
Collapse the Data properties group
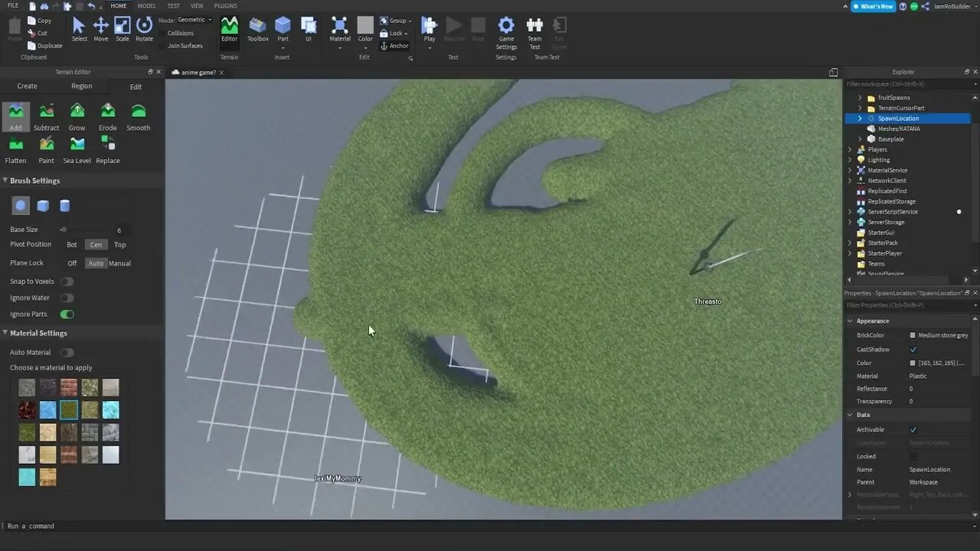(850, 415)
